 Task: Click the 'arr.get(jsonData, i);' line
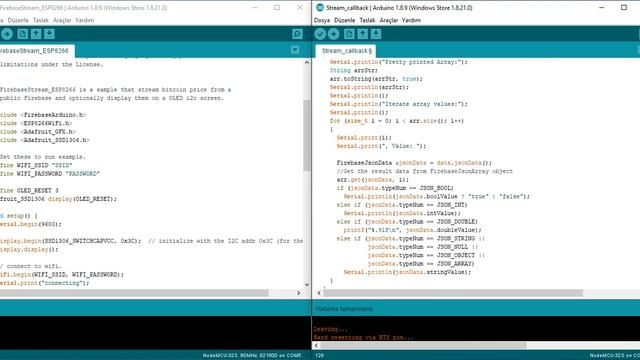[x=373, y=180]
